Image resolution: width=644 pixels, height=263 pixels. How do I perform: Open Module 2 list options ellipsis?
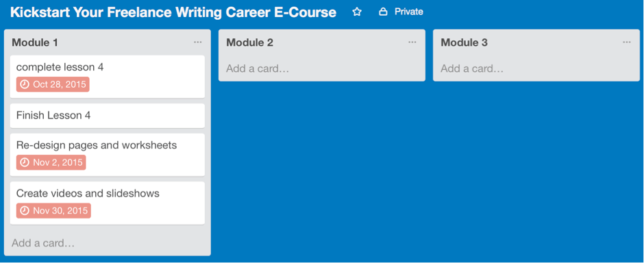[x=412, y=42]
